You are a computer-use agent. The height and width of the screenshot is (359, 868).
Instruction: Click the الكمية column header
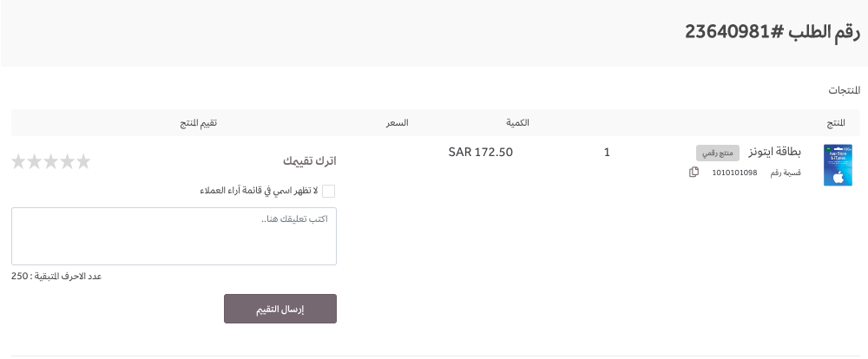[x=517, y=123]
